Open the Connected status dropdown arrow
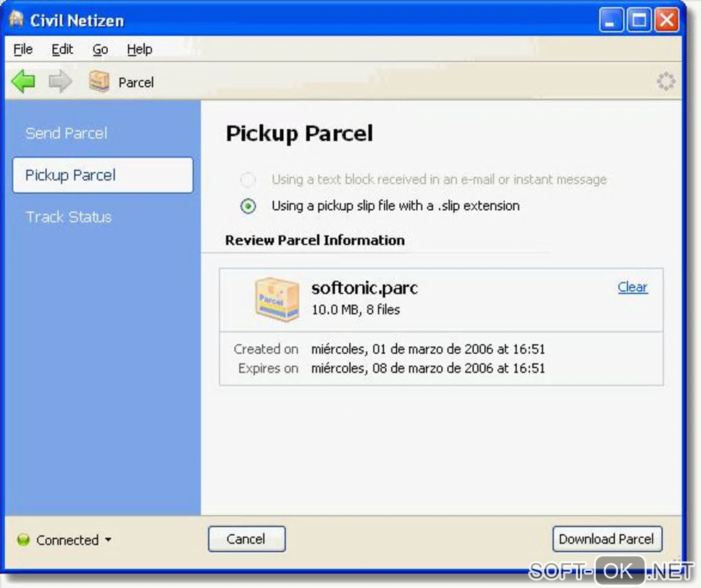The width and height of the screenshot is (701, 588). (108, 540)
